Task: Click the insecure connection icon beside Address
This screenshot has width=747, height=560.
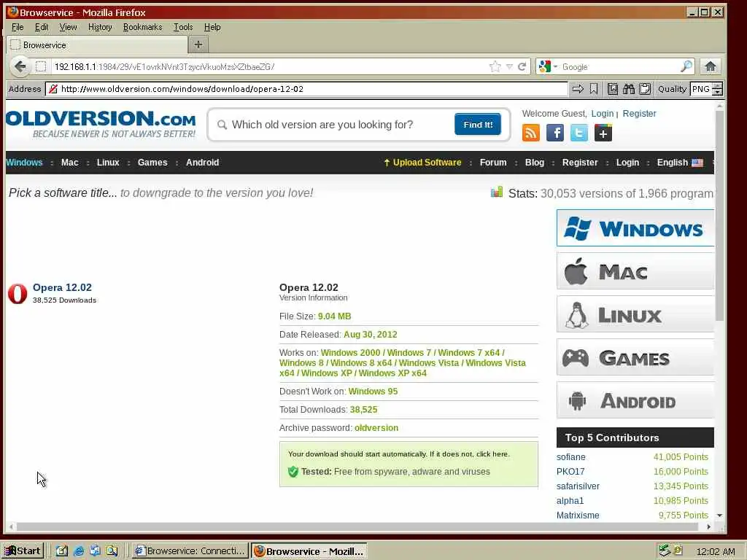Action: click(x=53, y=89)
